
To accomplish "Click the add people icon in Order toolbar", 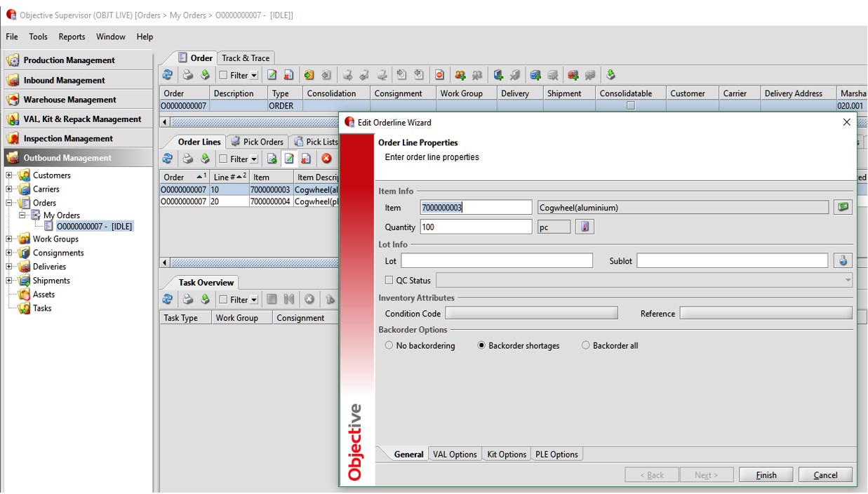I will 460,75.
